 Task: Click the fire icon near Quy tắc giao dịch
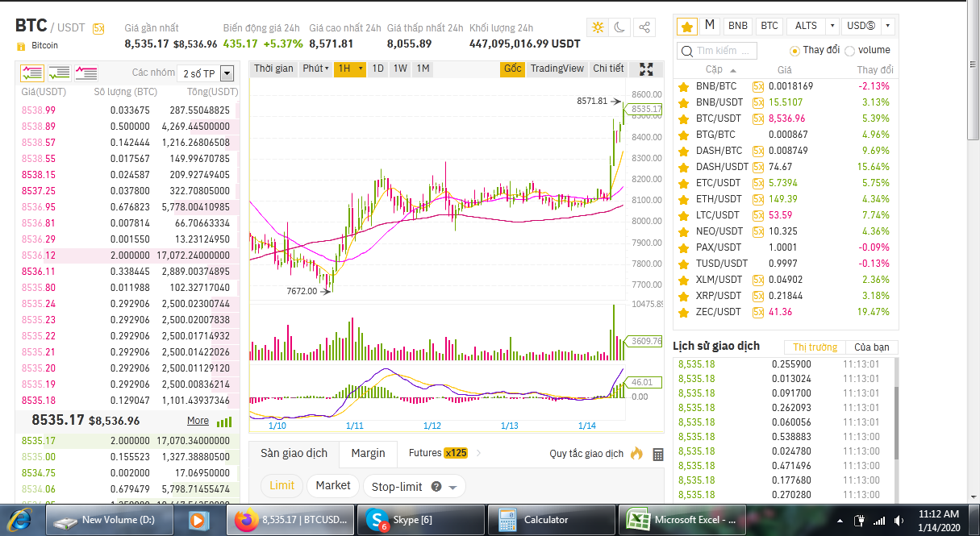(x=636, y=453)
